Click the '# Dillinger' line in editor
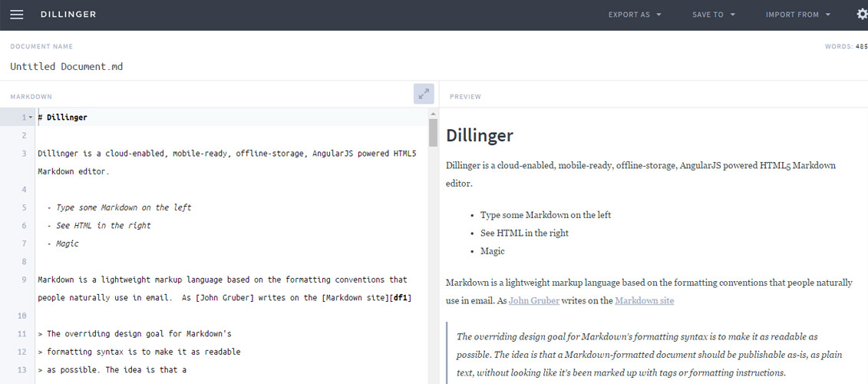 coord(62,118)
